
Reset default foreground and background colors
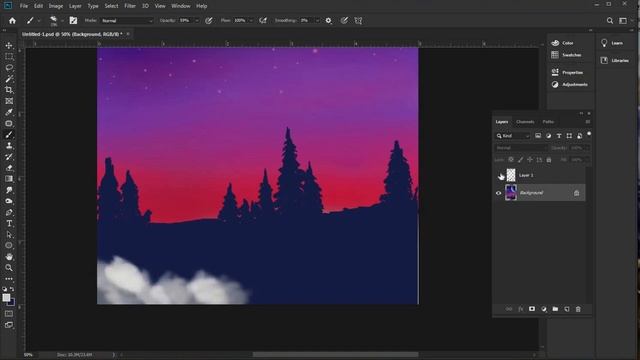[4, 289]
